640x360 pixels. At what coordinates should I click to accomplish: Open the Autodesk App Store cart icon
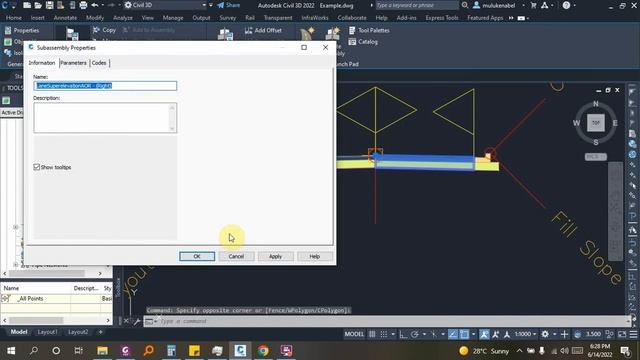(x=533, y=5)
